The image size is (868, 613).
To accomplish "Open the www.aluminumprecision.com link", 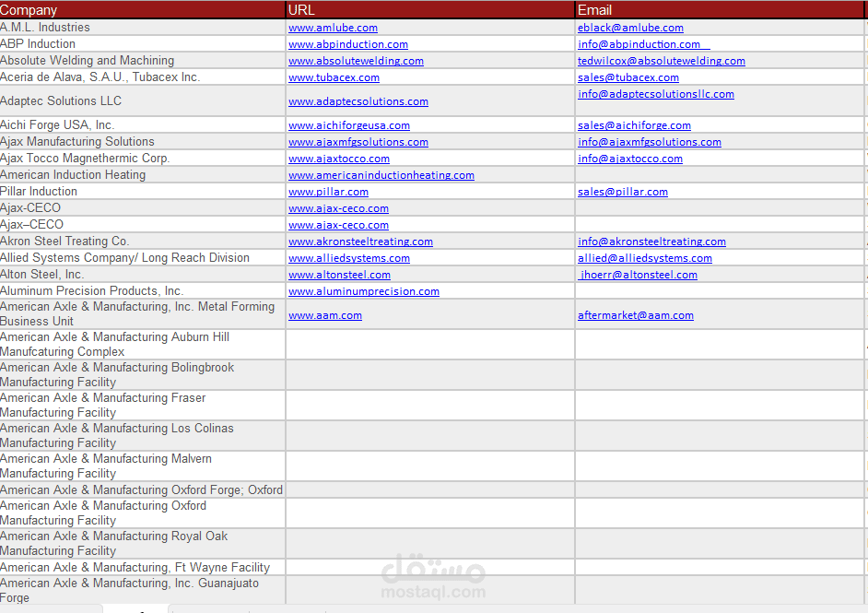I will (364, 292).
